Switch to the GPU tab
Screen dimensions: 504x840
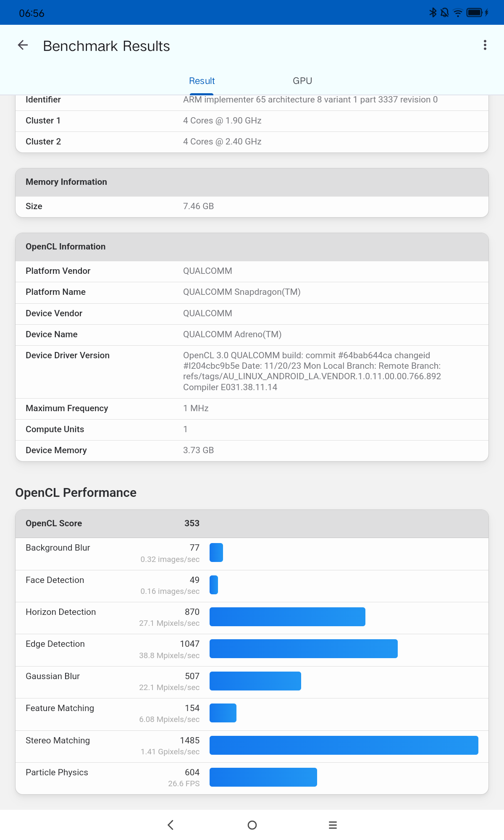(x=302, y=81)
